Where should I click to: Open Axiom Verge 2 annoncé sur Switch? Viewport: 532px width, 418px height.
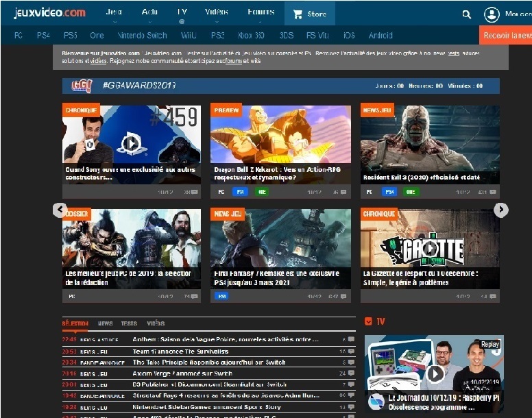(182, 373)
